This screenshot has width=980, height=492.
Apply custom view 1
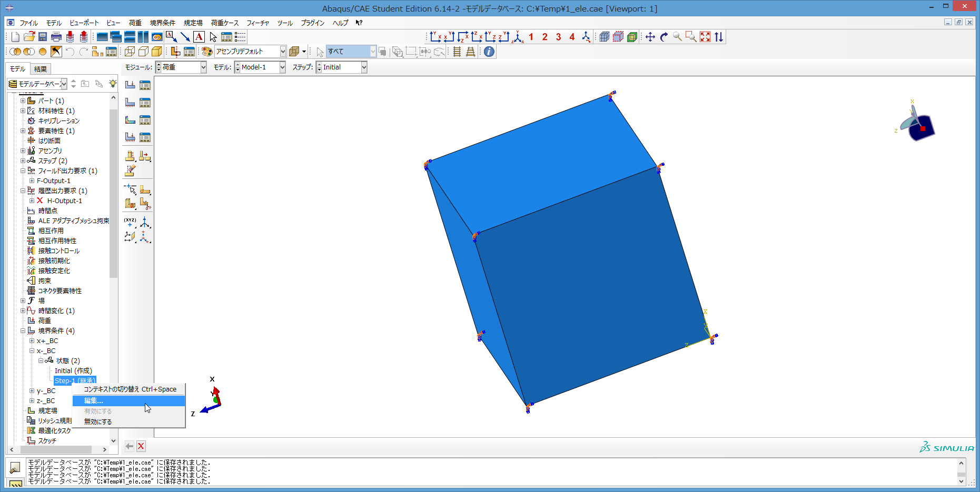click(x=531, y=37)
